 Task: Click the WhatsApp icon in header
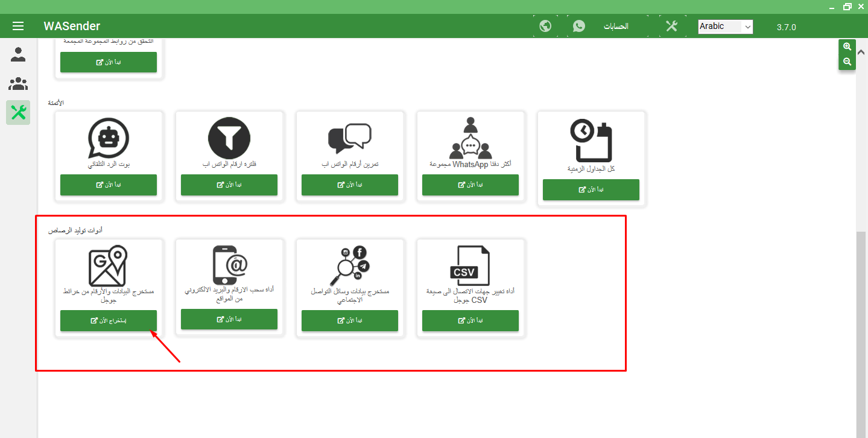click(579, 26)
